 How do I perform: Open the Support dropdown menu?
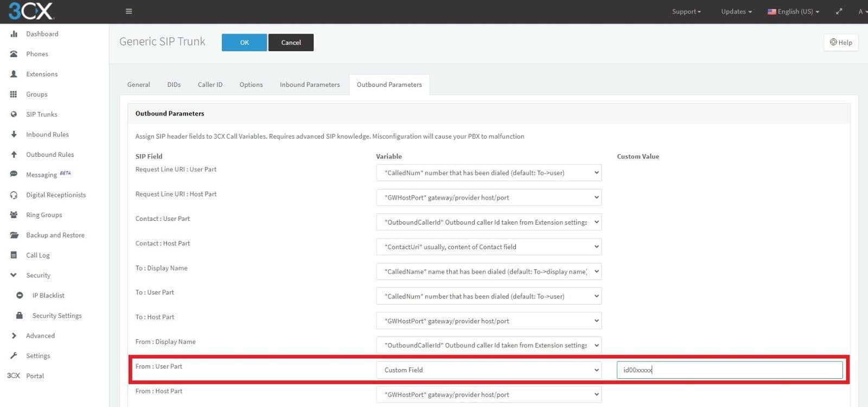pos(686,11)
